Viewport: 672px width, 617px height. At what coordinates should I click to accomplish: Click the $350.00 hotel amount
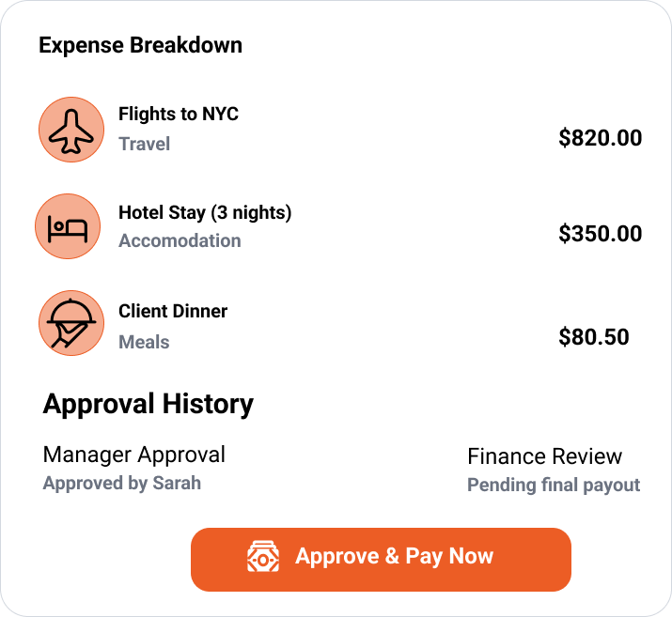click(x=600, y=234)
